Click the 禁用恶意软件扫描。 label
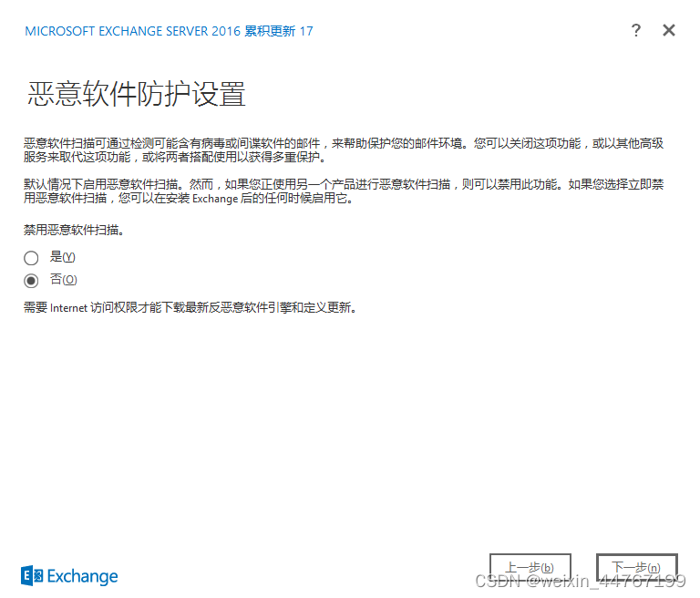Image resolution: width=700 pixels, height=598 pixels. (74, 230)
